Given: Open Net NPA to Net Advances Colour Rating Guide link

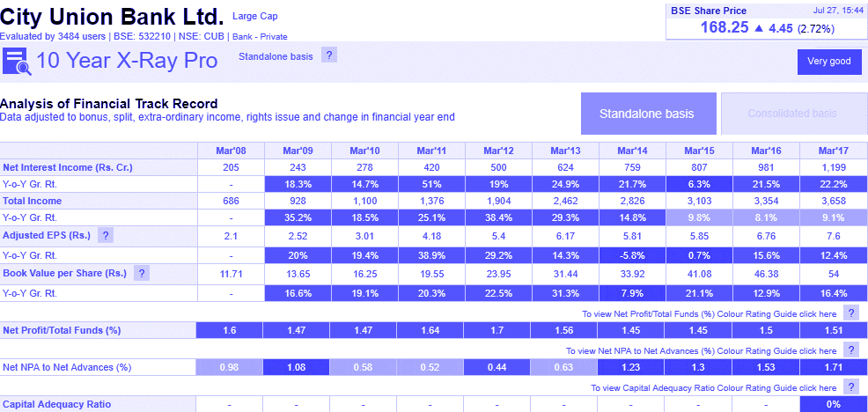Looking at the screenshot, I should 701,351.
